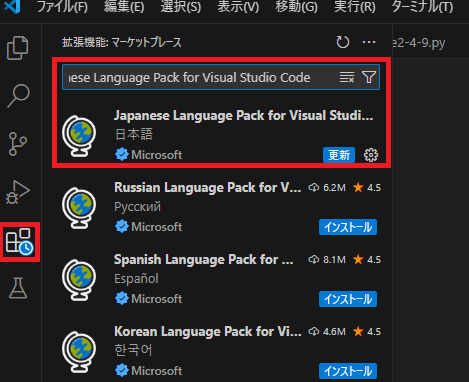Install the Russian Language Pack
Image resolution: width=469 pixels, height=382 pixels.
[348, 227]
